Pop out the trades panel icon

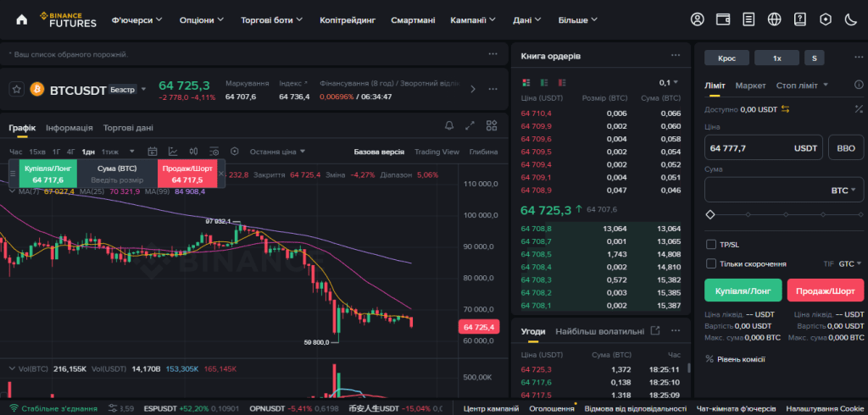[x=655, y=331]
